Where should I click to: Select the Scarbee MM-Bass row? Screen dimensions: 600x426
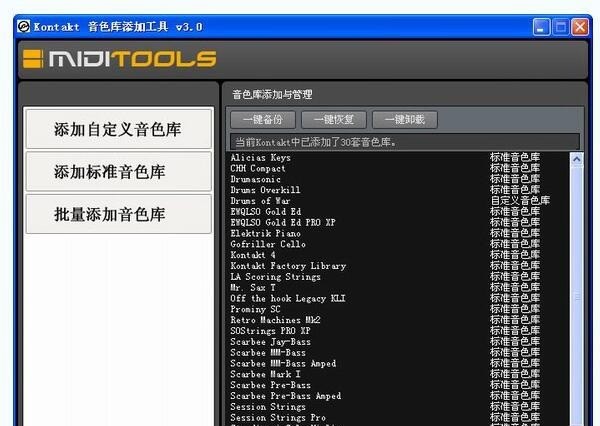coord(399,353)
